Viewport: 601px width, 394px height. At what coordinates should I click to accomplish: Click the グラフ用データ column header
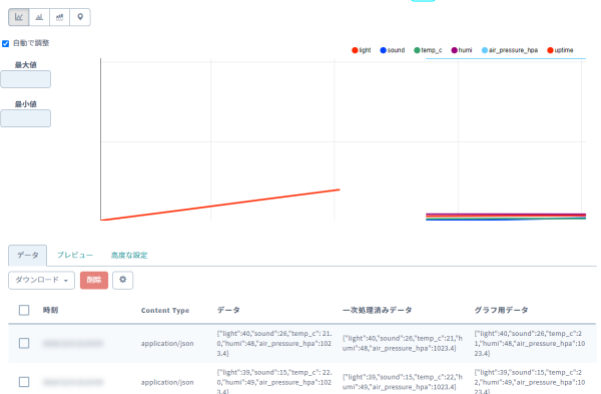click(501, 310)
